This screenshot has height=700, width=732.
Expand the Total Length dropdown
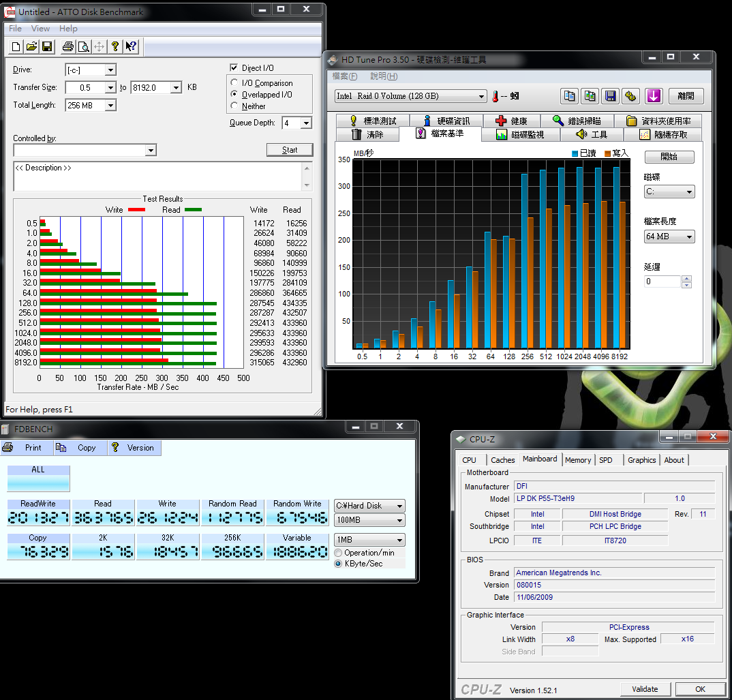click(x=110, y=106)
